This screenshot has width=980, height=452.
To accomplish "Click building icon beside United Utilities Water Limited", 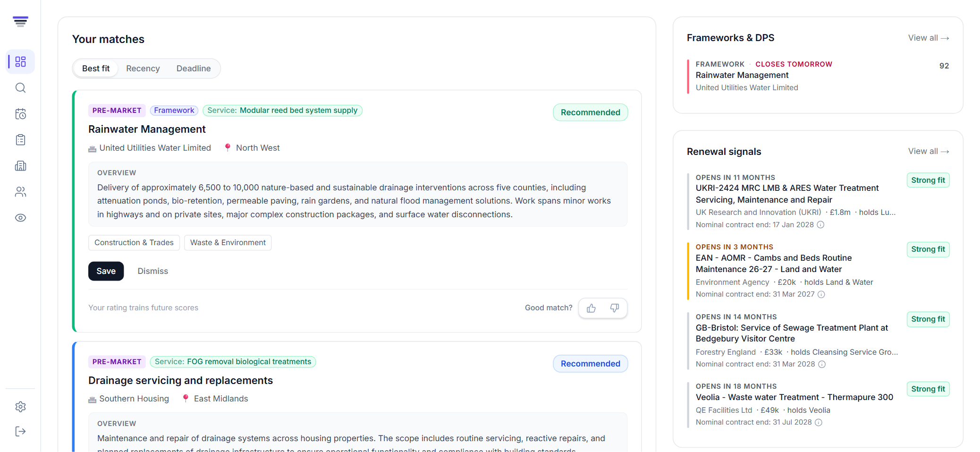I will tap(92, 149).
